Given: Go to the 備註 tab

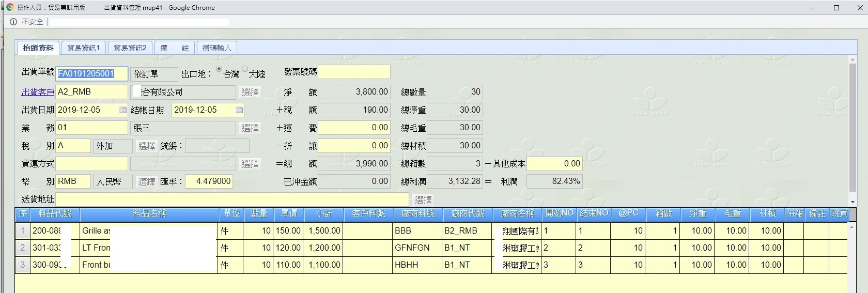Looking at the screenshot, I should (175, 48).
